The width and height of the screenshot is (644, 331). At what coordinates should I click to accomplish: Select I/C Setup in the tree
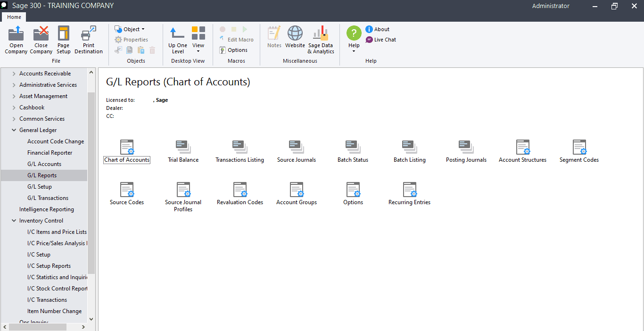point(39,255)
